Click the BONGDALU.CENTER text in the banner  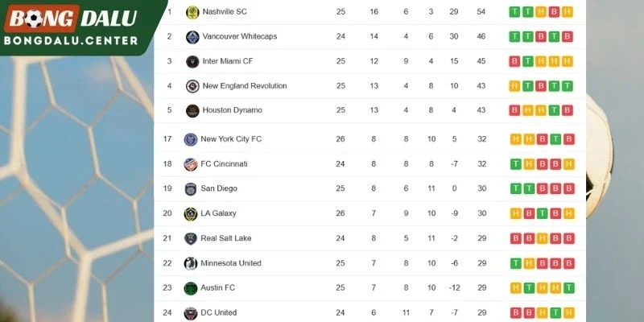click(x=71, y=41)
